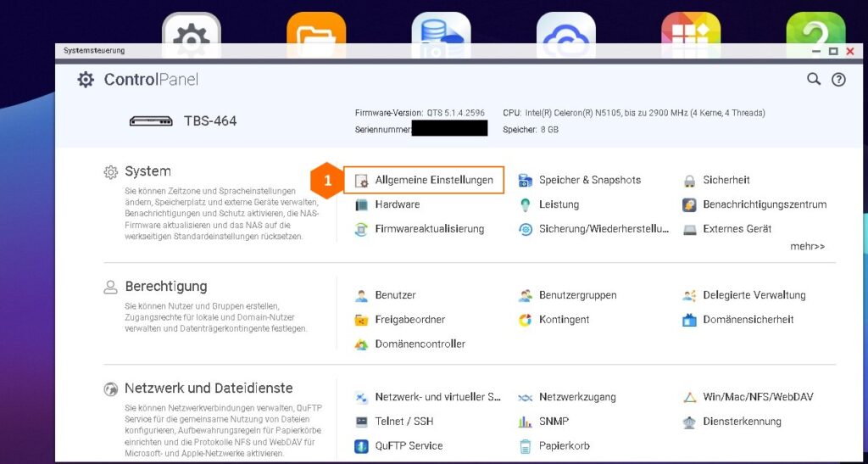Click the Externes Gerät drive icon

[689, 229]
